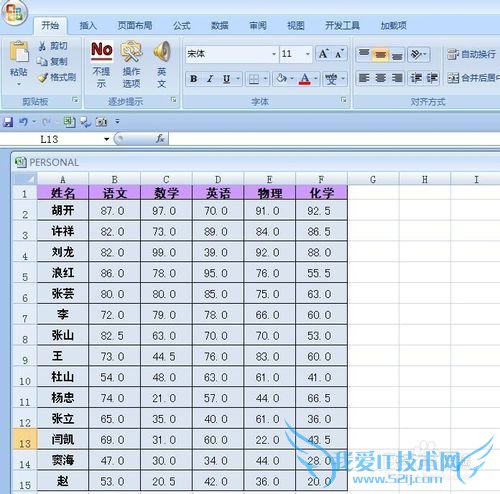
Task: Click the 粘贴 paste icon
Action: [x=19, y=52]
